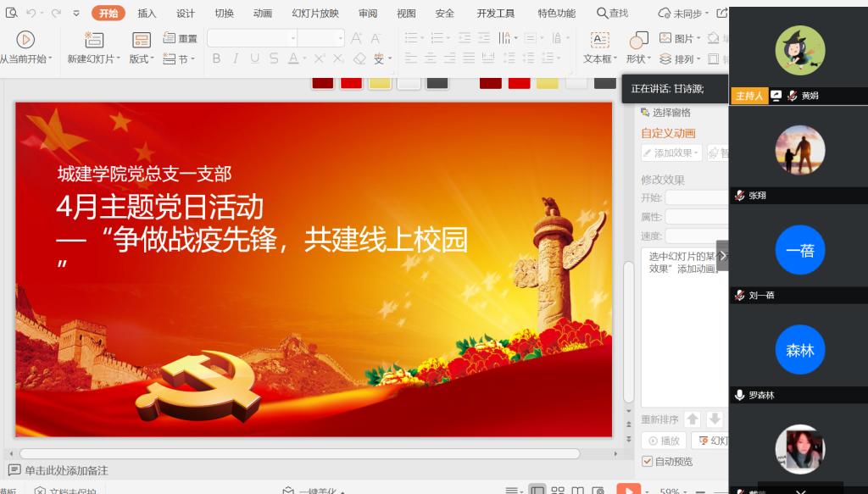The image size is (868, 494).
Task: Click 黄娟 host avatar thumbnail
Action: pos(800,50)
